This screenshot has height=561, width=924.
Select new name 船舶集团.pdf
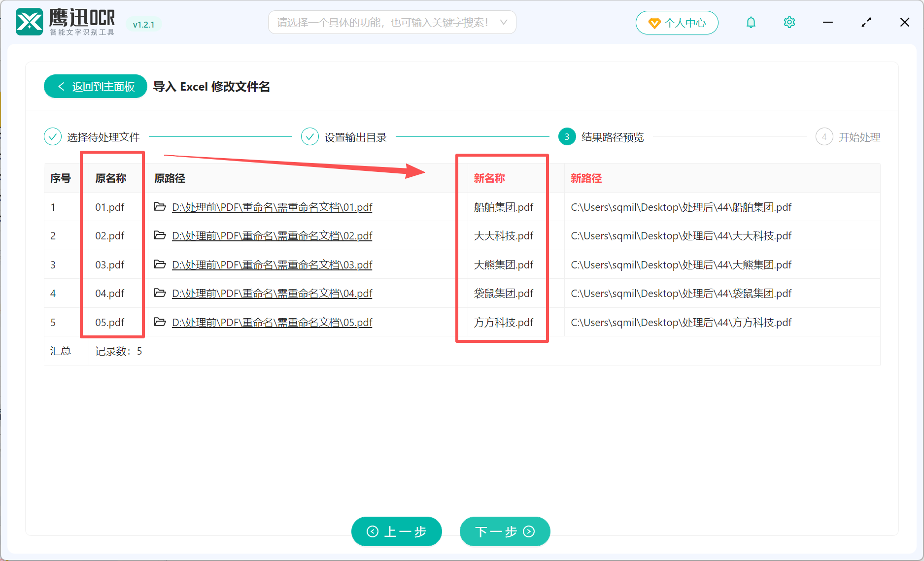coord(504,207)
